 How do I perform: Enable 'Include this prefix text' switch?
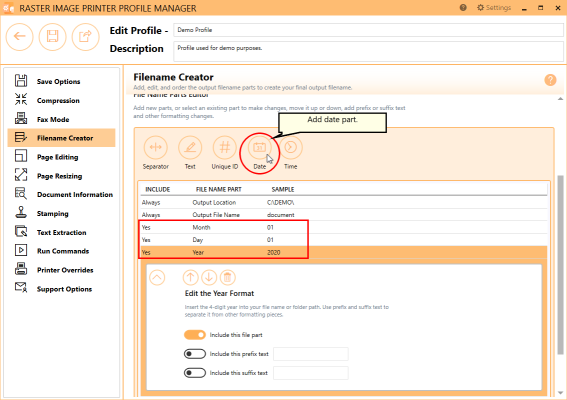(195, 354)
